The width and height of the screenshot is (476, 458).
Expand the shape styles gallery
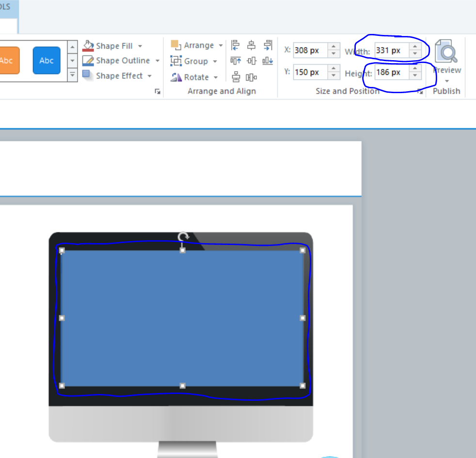click(72, 74)
